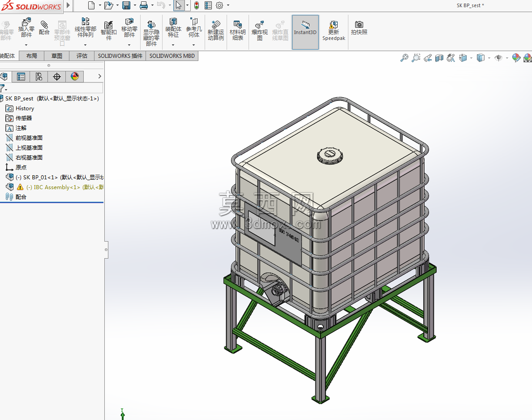Toggle Hide/Show Items eye icon

click(x=498, y=58)
